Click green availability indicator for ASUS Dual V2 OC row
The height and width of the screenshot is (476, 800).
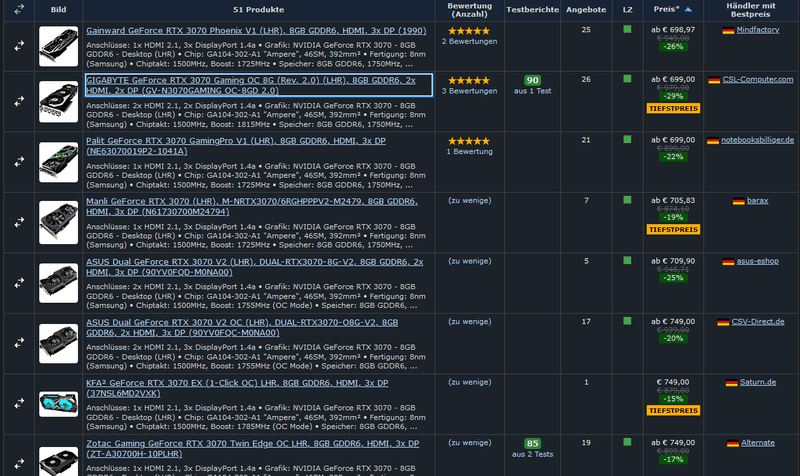pyautogui.click(x=627, y=321)
